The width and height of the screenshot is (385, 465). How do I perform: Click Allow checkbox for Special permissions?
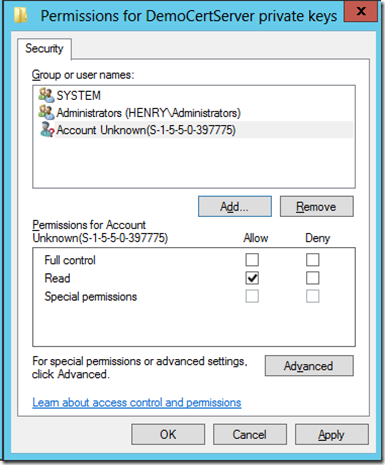[x=252, y=296]
